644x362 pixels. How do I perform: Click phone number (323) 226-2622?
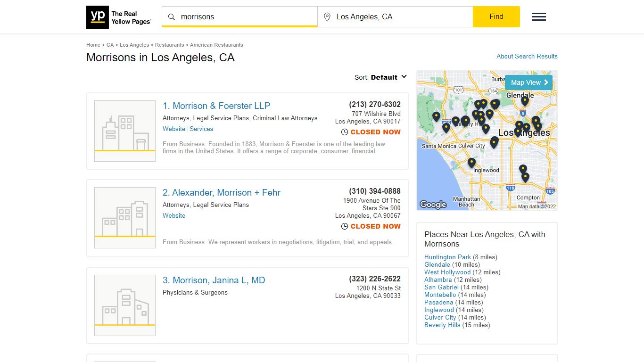[375, 279]
